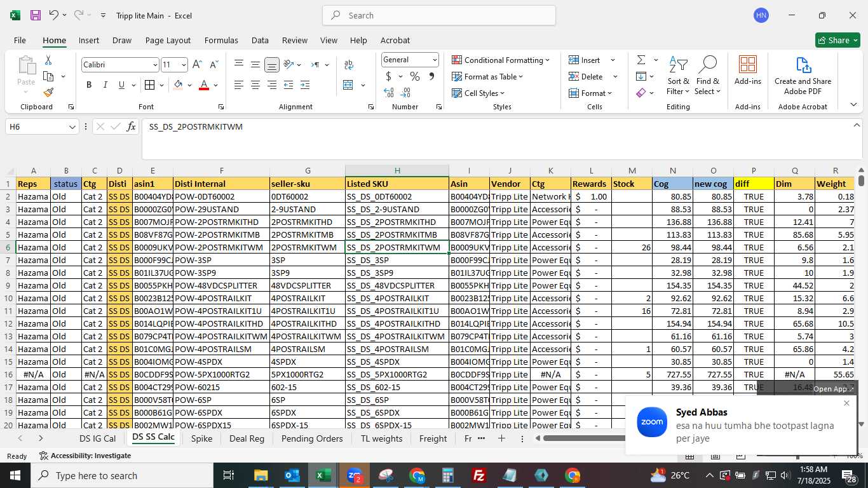Click the Save icon in title bar

click(x=36, y=15)
